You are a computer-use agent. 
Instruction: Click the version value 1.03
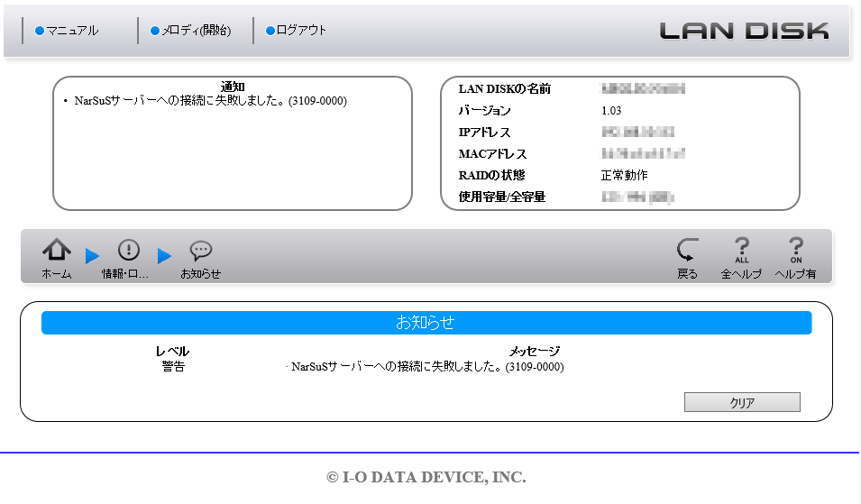coord(611,111)
